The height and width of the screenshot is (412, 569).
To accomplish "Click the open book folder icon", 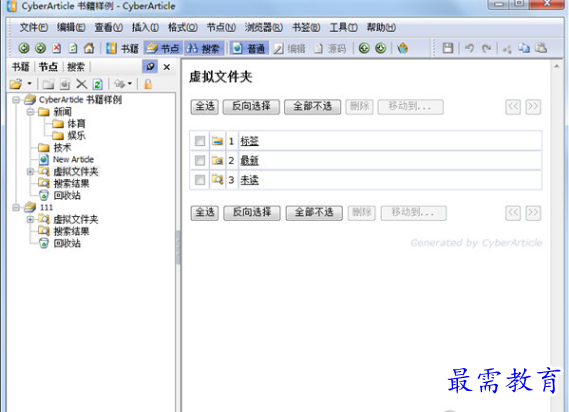I will coord(16,84).
